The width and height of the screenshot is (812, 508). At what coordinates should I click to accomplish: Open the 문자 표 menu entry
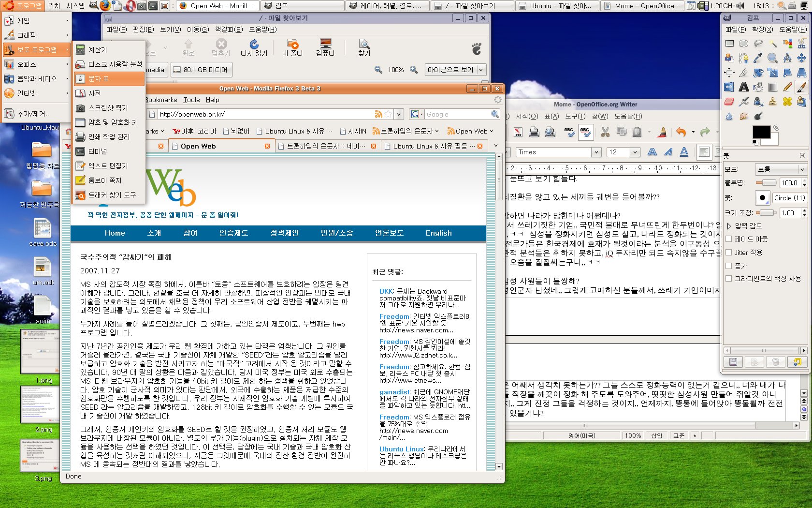110,78
